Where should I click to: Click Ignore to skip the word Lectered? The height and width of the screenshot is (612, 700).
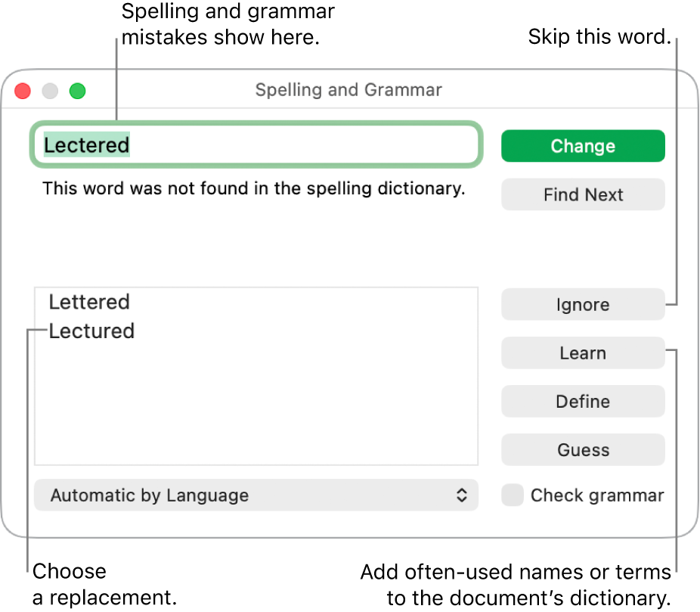point(583,304)
